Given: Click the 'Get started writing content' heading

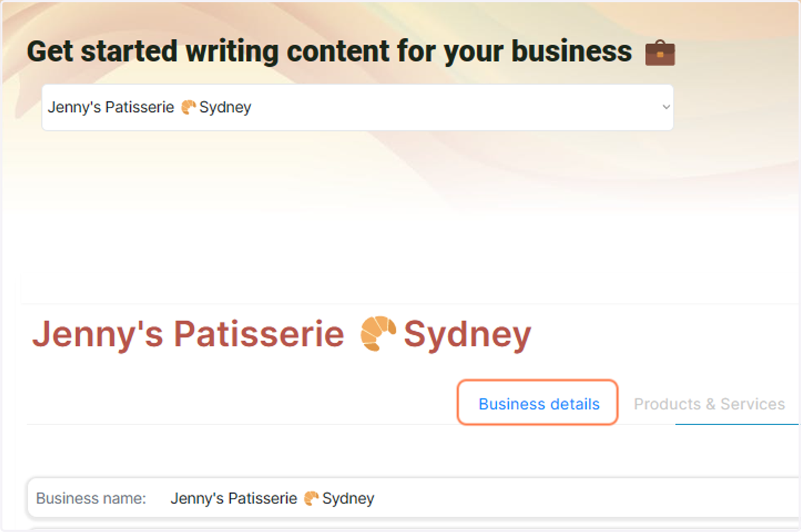Looking at the screenshot, I should [330, 51].
